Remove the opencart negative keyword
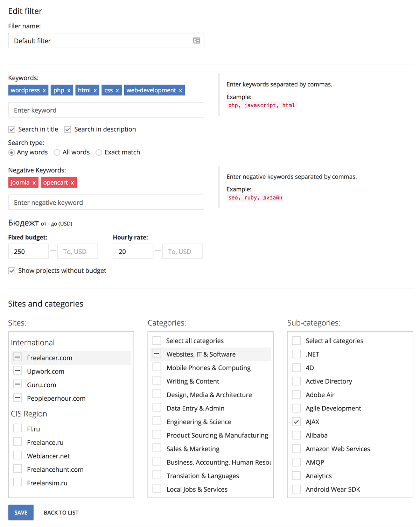The height and width of the screenshot is (527, 420). pos(72,183)
